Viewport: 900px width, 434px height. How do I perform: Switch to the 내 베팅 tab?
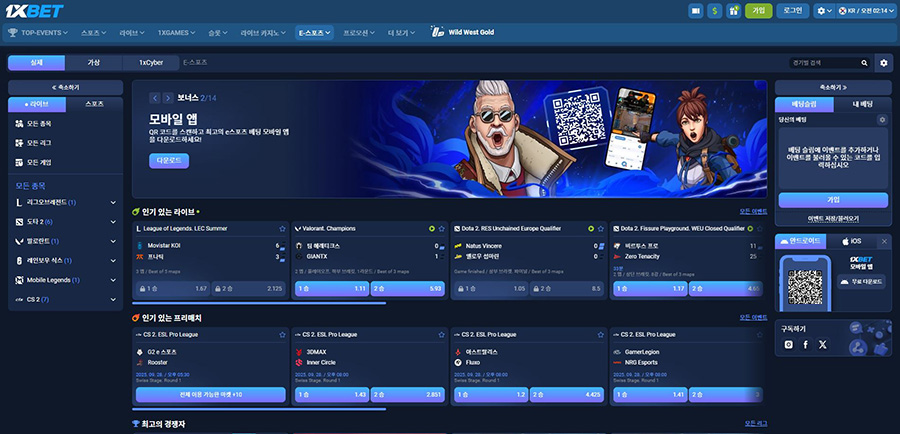pos(863,104)
